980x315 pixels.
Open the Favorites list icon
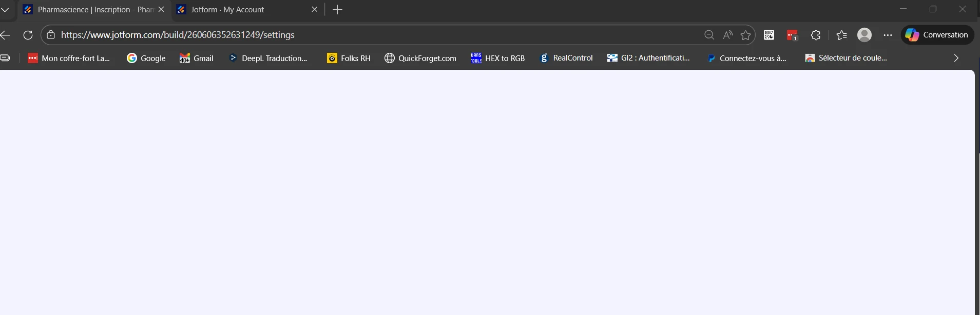click(x=841, y=35)
